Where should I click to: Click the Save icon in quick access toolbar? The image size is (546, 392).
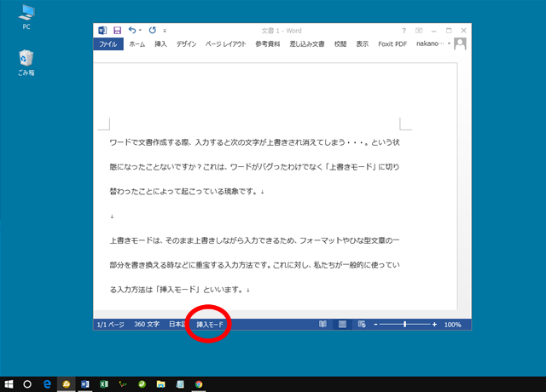pyautogui.click(x=117, y=30)
